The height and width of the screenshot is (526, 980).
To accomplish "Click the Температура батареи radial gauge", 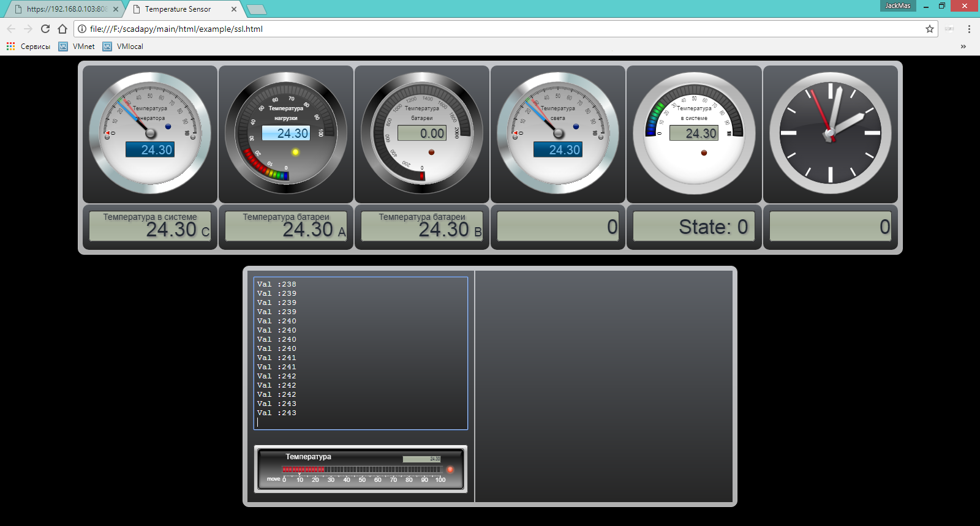I will point(422,133).
